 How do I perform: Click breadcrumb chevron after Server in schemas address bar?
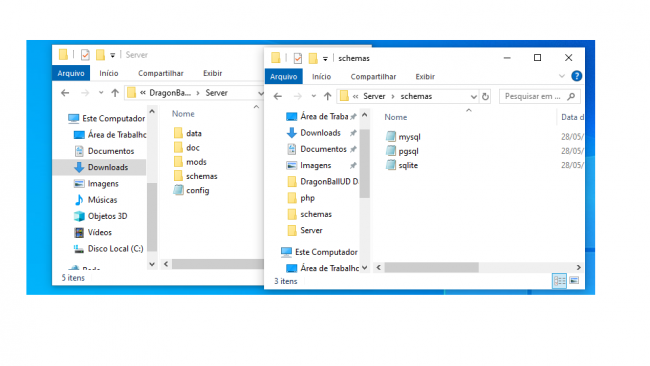click(393, 97)
